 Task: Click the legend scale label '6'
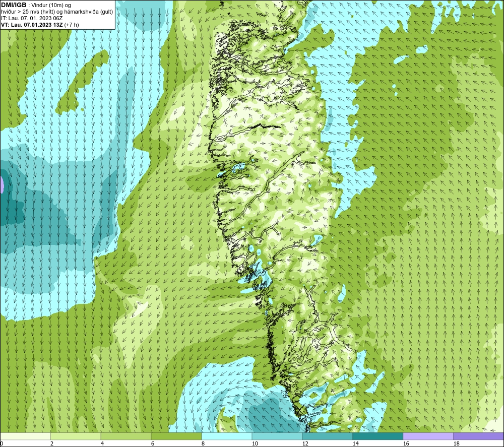point(153,443)
